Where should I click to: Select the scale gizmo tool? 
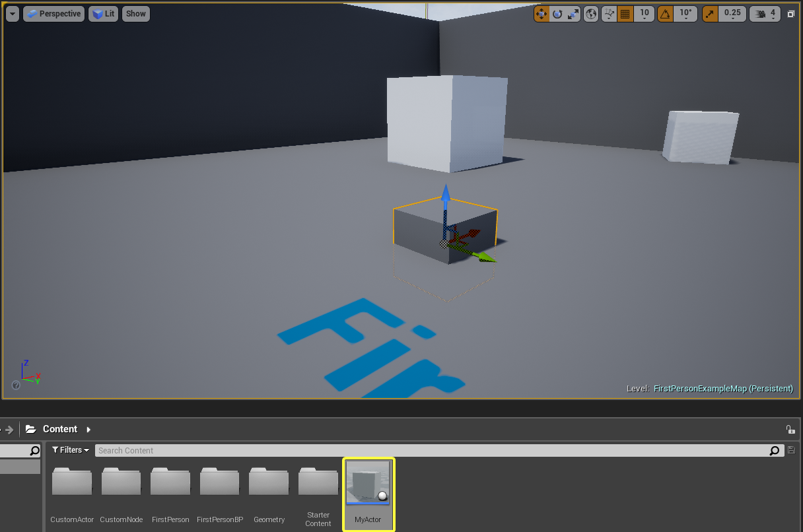[573, 14]
